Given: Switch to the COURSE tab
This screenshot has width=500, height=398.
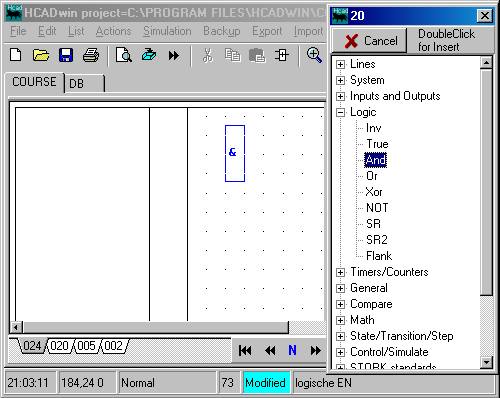Looking at the screenshot, I should [34, 82].
